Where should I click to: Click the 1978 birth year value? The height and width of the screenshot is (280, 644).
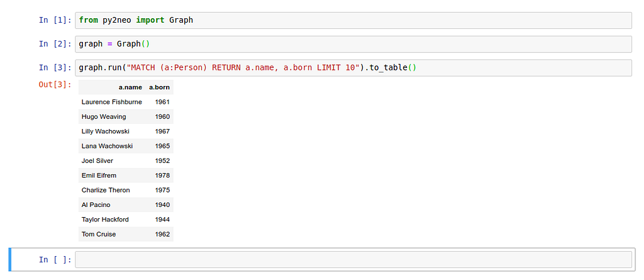pyautogui.click(x=162, y=175)
